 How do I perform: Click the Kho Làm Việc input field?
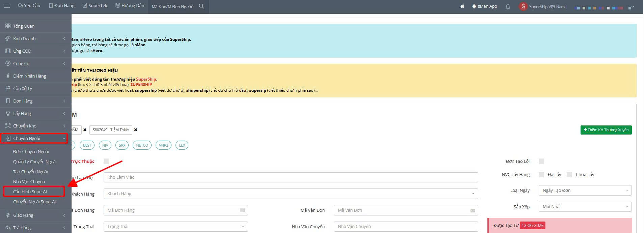(x=291, y=177)
